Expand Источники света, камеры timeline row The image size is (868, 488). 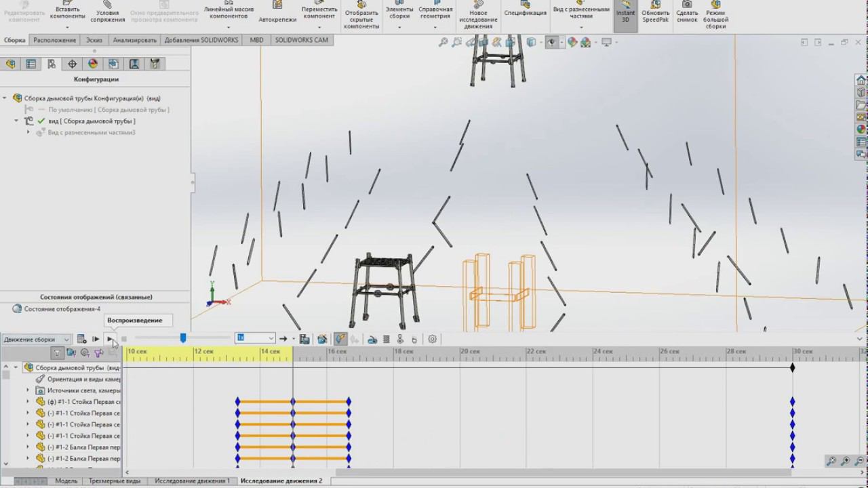tap(28, 390)
